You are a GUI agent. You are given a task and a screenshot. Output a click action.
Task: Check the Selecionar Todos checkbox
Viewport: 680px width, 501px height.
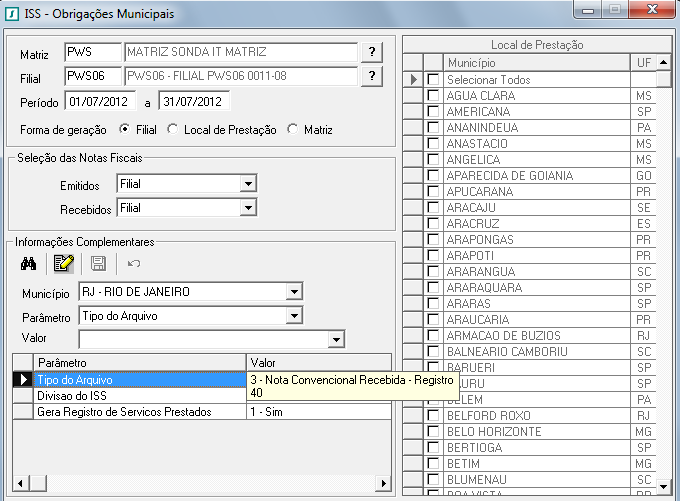coord(433,80)
